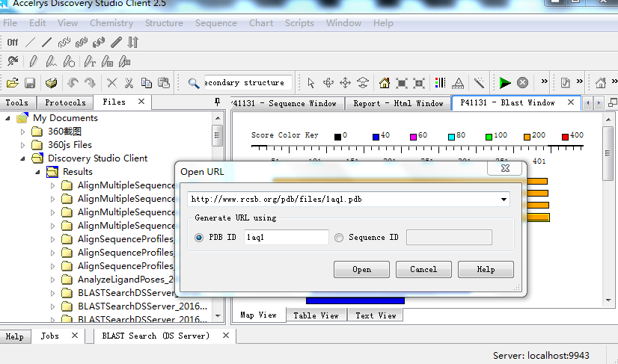Click the Off display style button
Viewport: 618px width, 364px height.
coord(13,42)
